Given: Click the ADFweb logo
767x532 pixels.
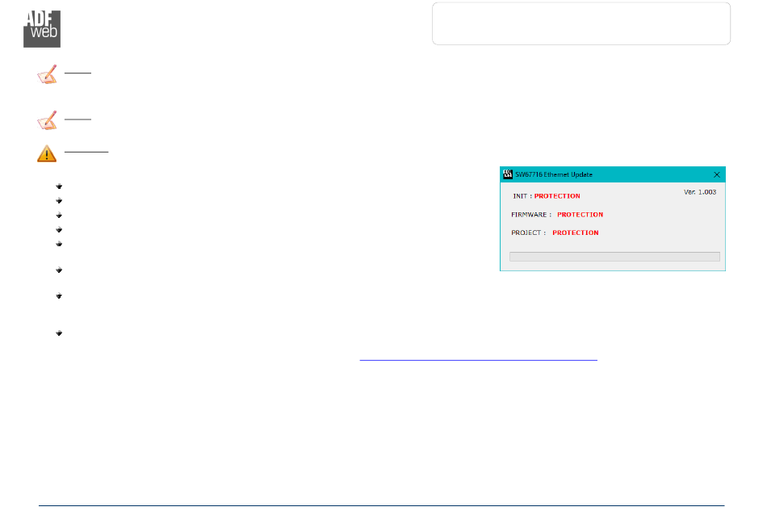Looking at the screenshot, I should (42, 29).
